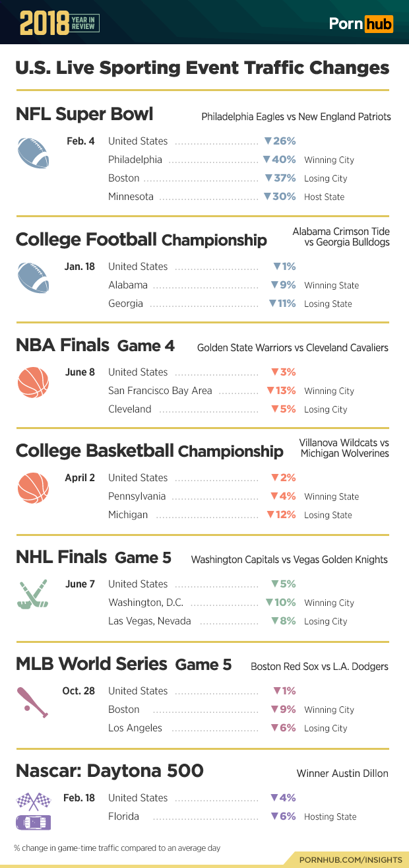Click the Pornhub logo in the header

tap(361, 24)
